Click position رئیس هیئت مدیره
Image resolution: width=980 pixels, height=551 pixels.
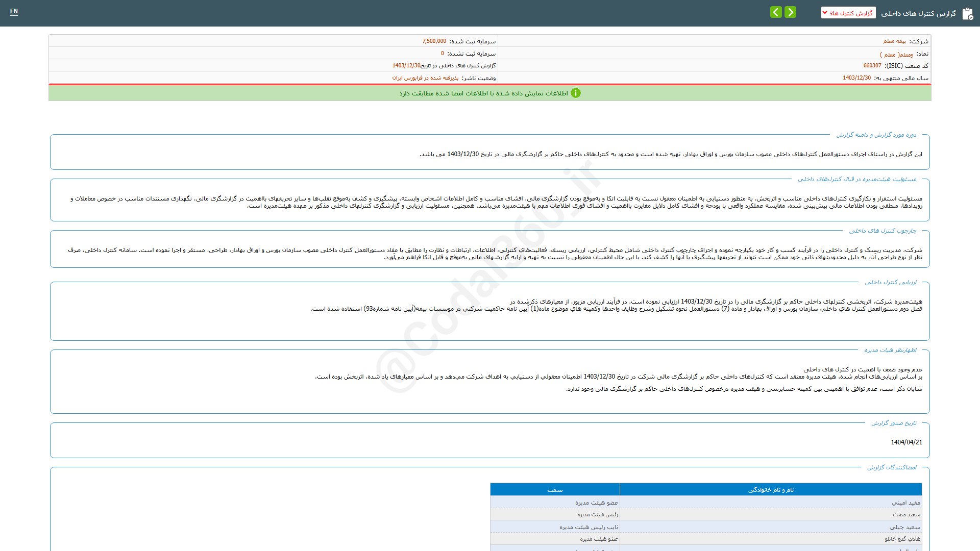(x=598, y=515)
